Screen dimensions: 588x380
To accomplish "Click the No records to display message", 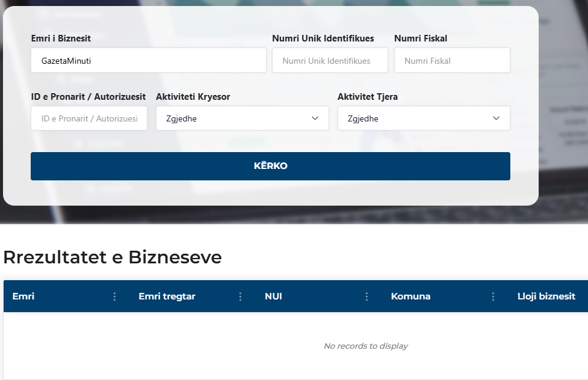I will click(x=365, y=346).
